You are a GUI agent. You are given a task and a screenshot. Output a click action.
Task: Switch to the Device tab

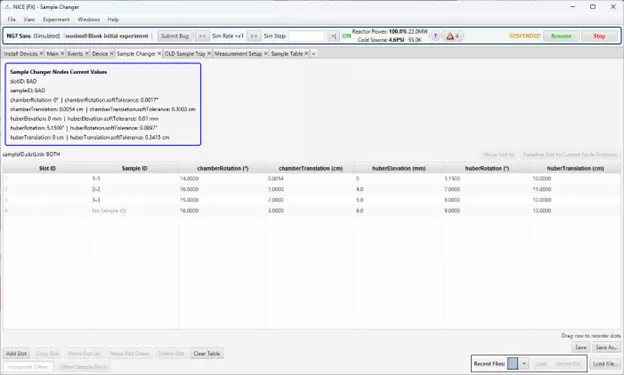pyautogui.click(x=100, y=53)
